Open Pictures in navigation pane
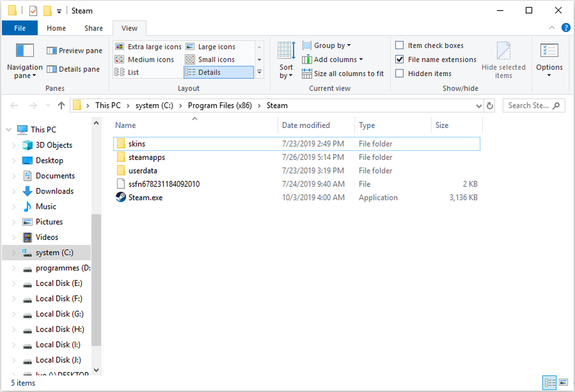The width and height of the screenshot is (575, 392). [x=49, y=222]
